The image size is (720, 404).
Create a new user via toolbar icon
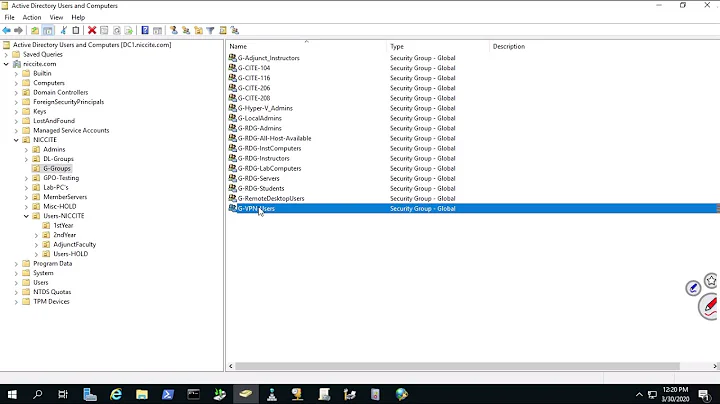(x=174, y=30)
